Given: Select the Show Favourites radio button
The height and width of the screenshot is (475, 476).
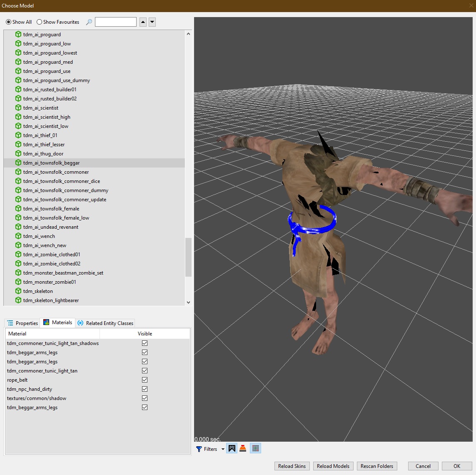Looking at the screenshot, I should pyautogui.click(x=40, y=22).
